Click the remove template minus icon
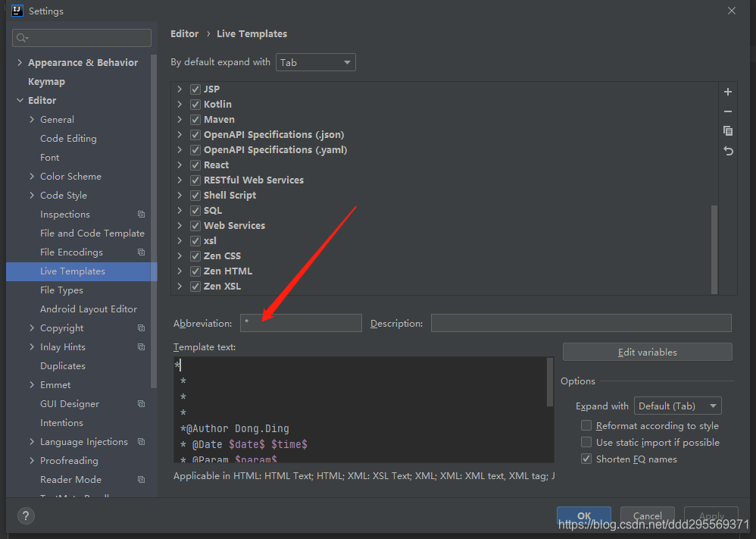 pyautogui.click(x=727, y=111)
